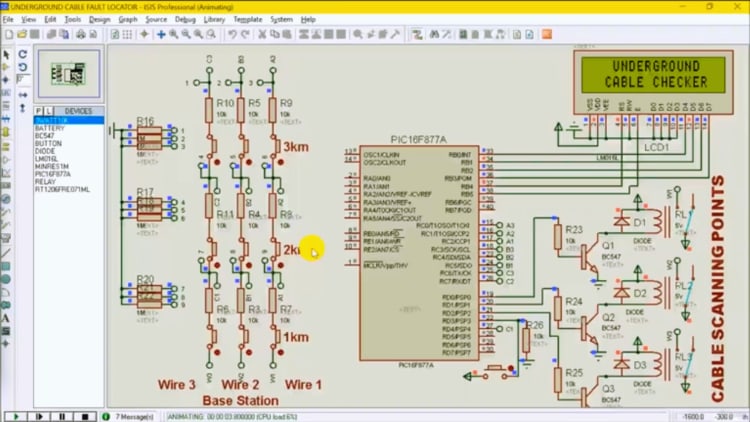Screen dimensions: 750x422
Task: Click the New Design toolbar icon
Action: pyautogui.click(x=9, y=34)
